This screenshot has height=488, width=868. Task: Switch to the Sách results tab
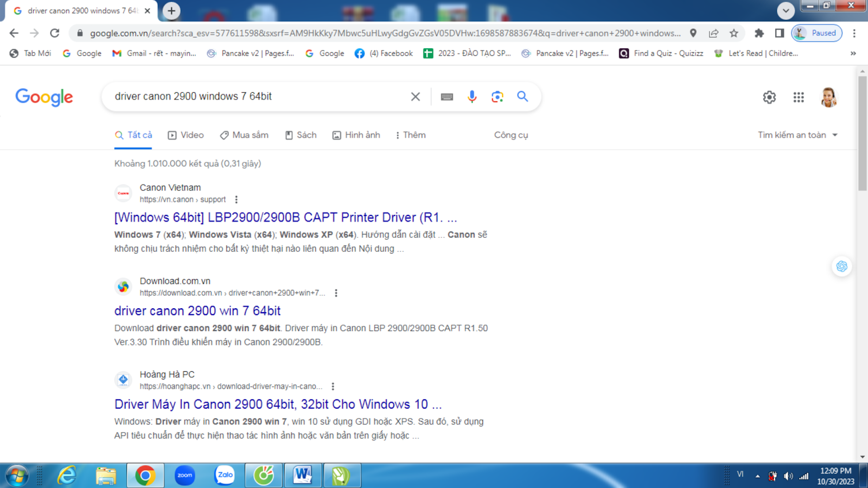(x=301, y=135)
